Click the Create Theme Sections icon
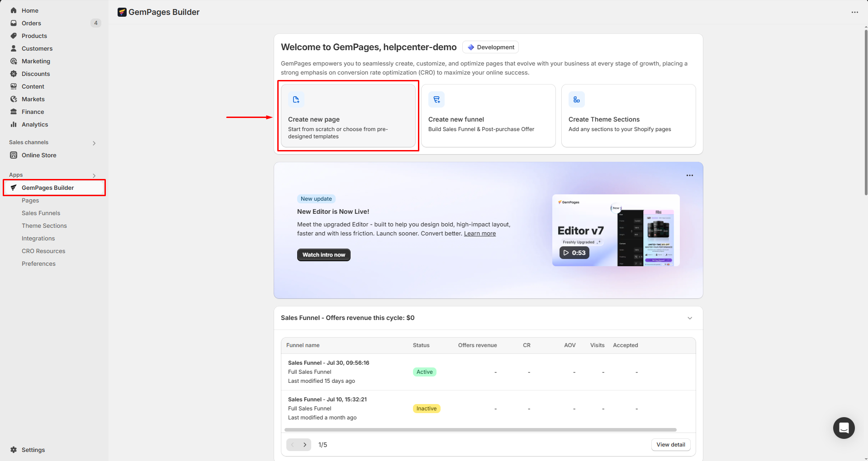 pos(576,99)
